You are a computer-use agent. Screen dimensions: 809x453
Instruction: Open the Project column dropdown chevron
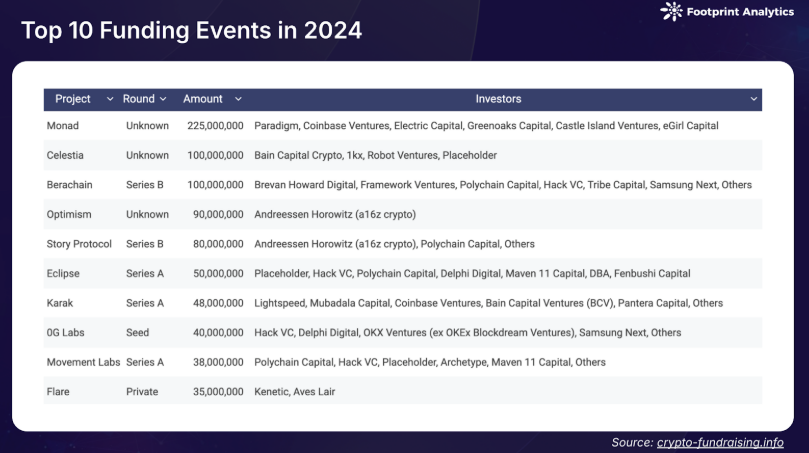click(x=110, y=99)
